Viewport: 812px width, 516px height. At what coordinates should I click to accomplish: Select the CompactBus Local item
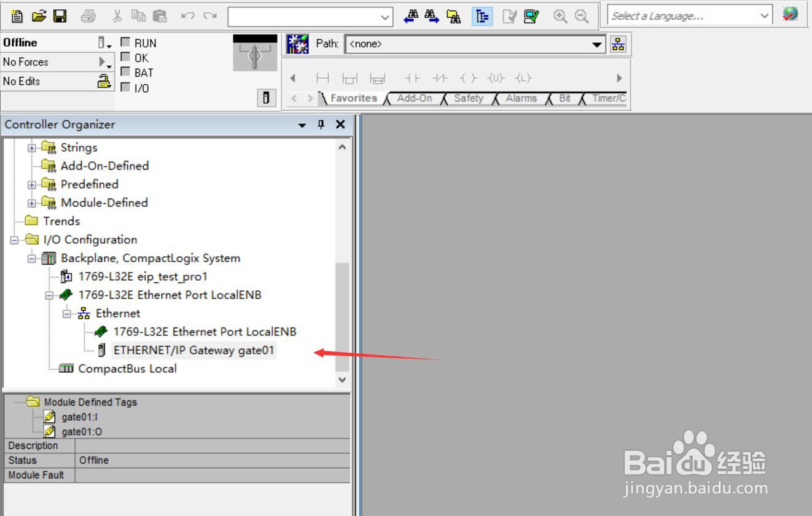pyautogui.click(x=127, y=369)
